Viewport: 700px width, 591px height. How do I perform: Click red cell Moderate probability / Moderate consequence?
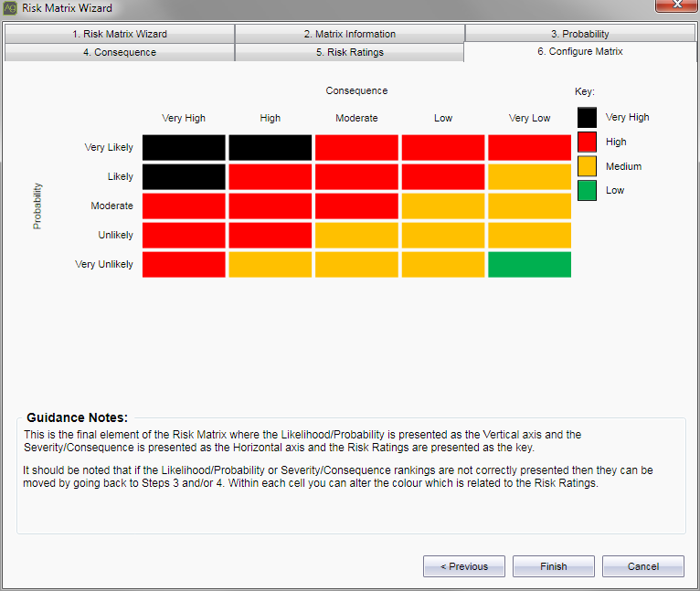tap(356, 206)
